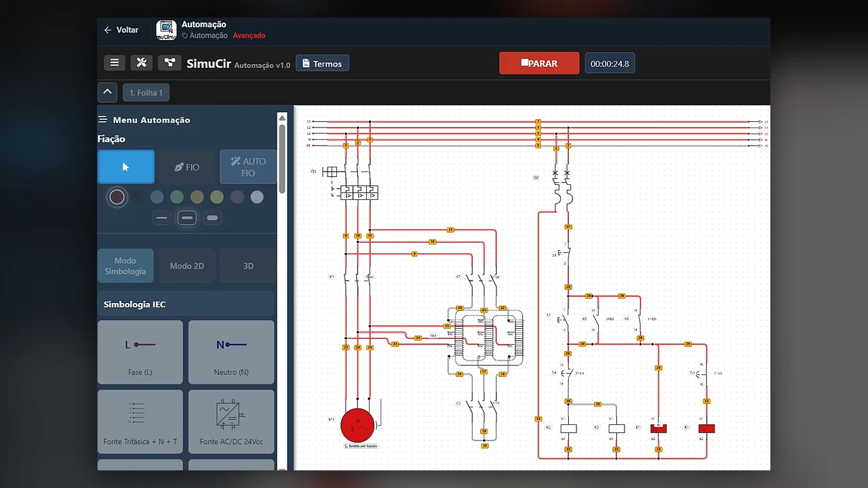Collapse the sheet bar with chevron up
The height and width of the screenshot is (488, 868).
(107, 92)
